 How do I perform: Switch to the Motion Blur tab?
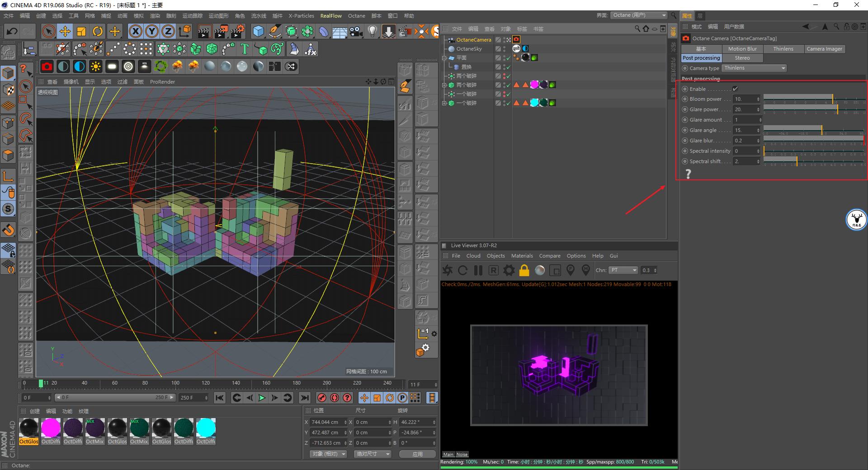point(742,49)
